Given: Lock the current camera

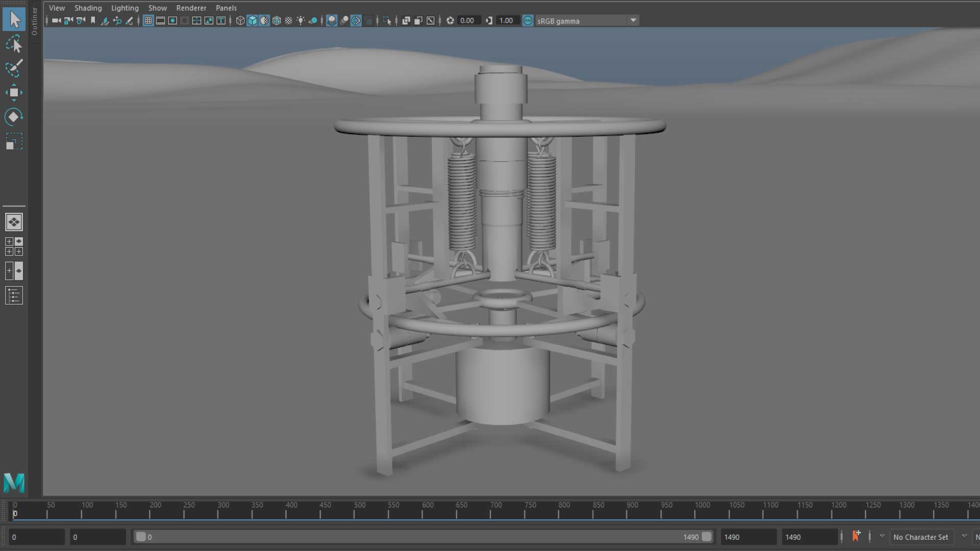Looking at the screenshot, I should click(68, 20).
